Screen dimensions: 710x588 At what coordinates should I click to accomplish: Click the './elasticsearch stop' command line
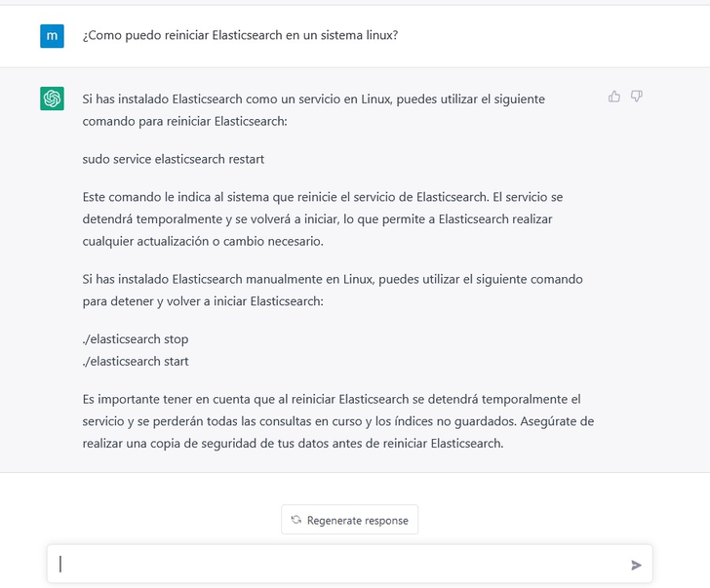click(136, 339)
